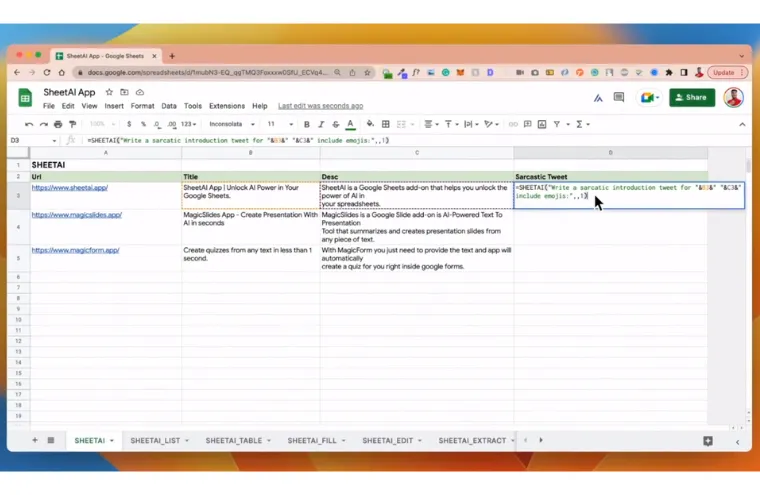
Task: Open the zoom 100% dropdown
Action: [102, 124]
